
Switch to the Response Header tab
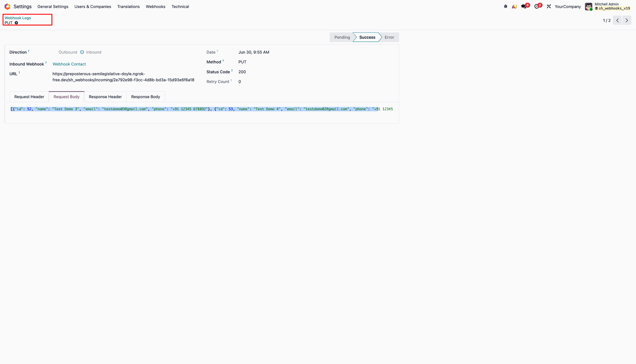pyautogui.click(x=105, y=97)
